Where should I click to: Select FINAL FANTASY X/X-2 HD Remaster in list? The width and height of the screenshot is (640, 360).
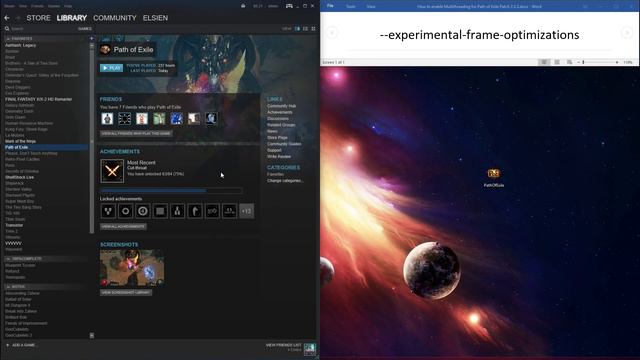click(x=38, y=99)
